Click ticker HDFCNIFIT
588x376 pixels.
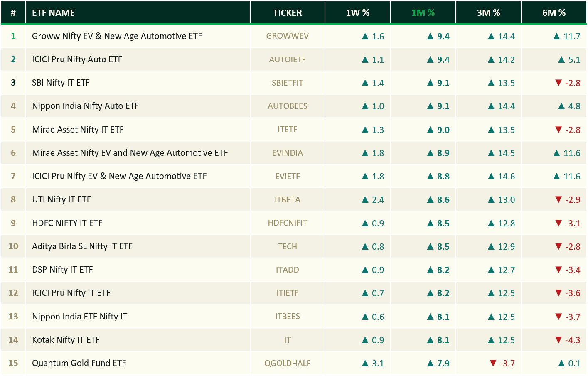[288, 223]
